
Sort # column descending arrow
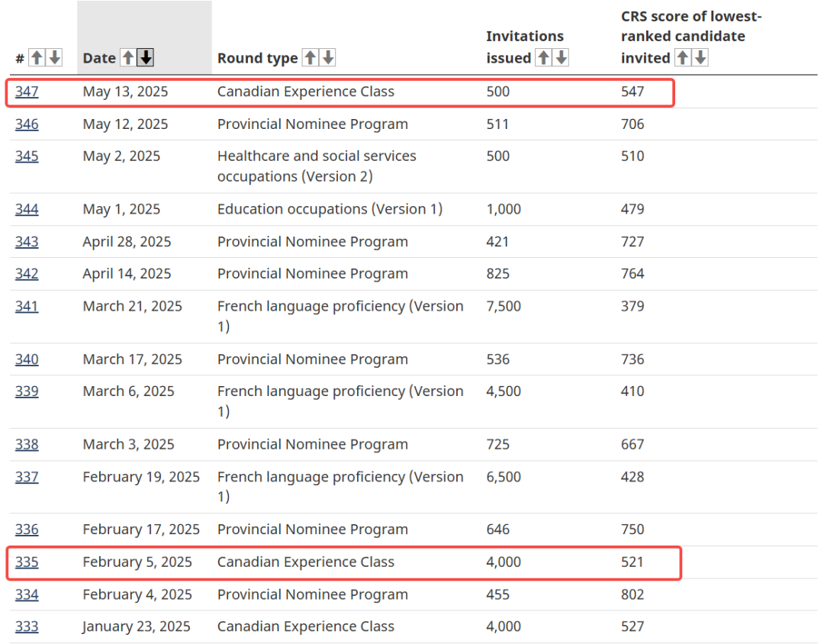(55, 57)
